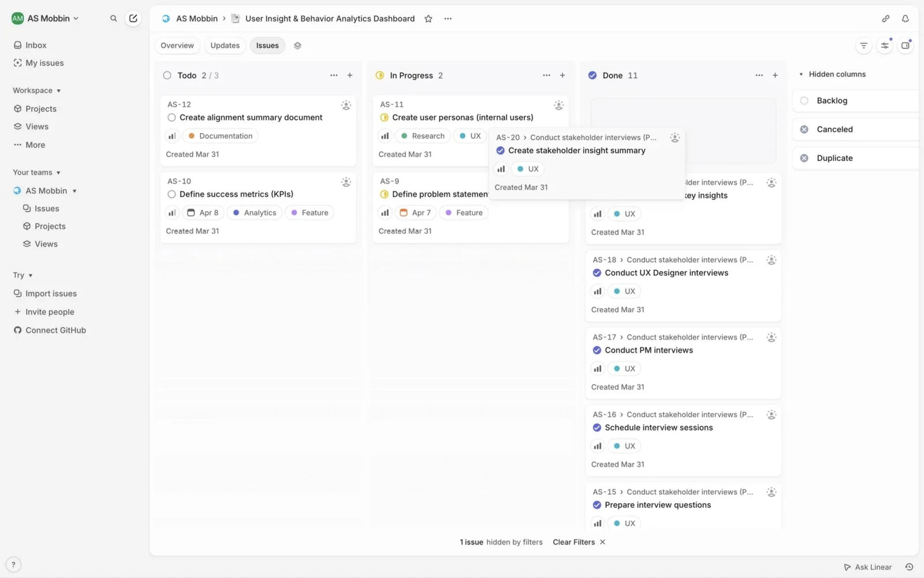Collapse AS Mobbin team tree

pos(74,191)
